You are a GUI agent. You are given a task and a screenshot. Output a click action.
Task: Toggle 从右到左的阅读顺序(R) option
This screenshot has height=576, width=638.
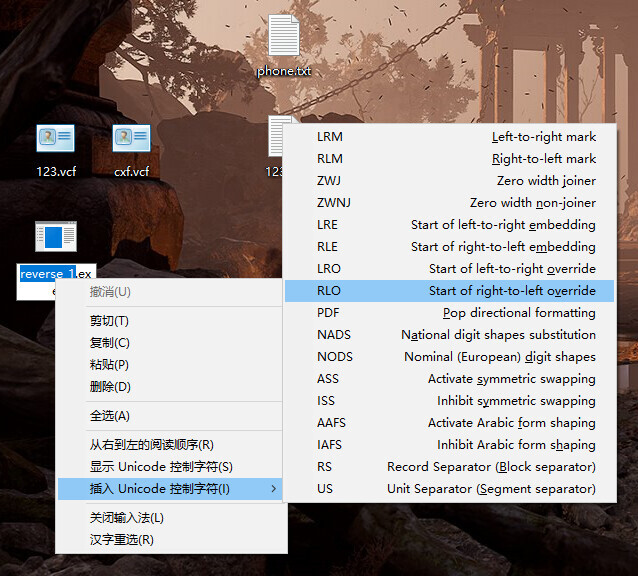170,445
